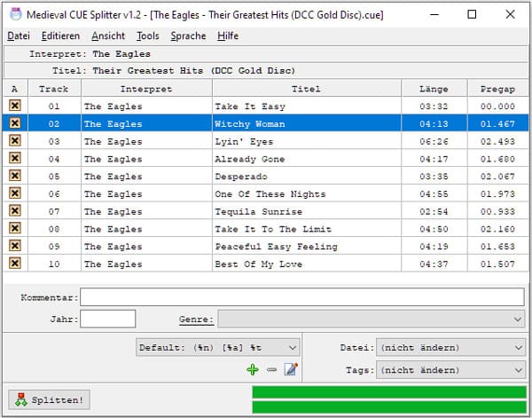
Task: Select Take It To The Limit title
Action: pyautogui.click(x=307, y=229)
